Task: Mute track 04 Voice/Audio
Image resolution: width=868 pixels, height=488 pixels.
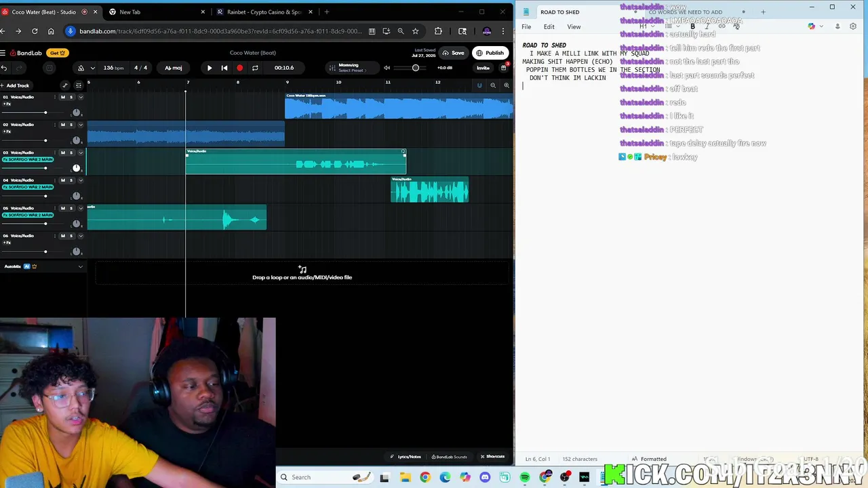Action: click(63, 180)
